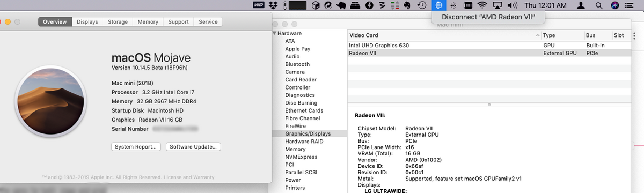Viewport: 644px width, 193px height.
Task: Open the CPU usage graph in menu bar
Action: coord(297,5)
